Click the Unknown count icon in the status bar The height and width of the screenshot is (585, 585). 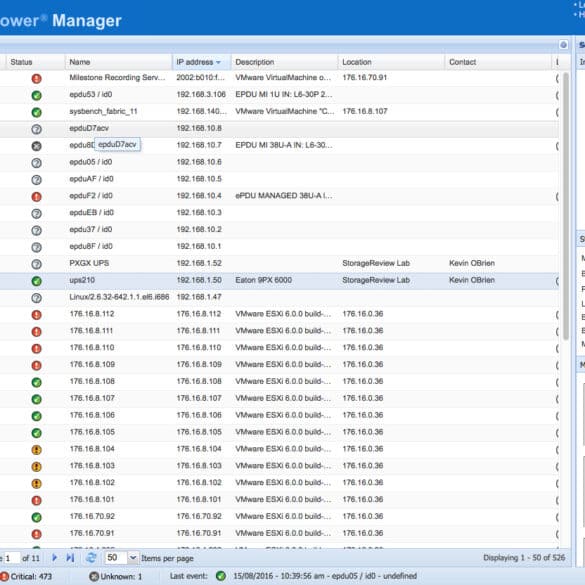pyautogui.click(x=94, y=576)
